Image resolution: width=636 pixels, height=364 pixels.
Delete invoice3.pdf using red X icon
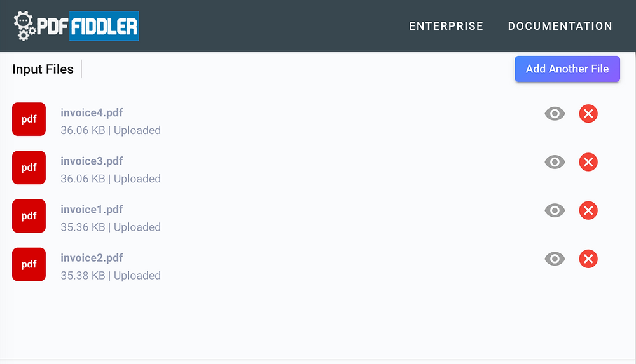(x=588, y=162)
